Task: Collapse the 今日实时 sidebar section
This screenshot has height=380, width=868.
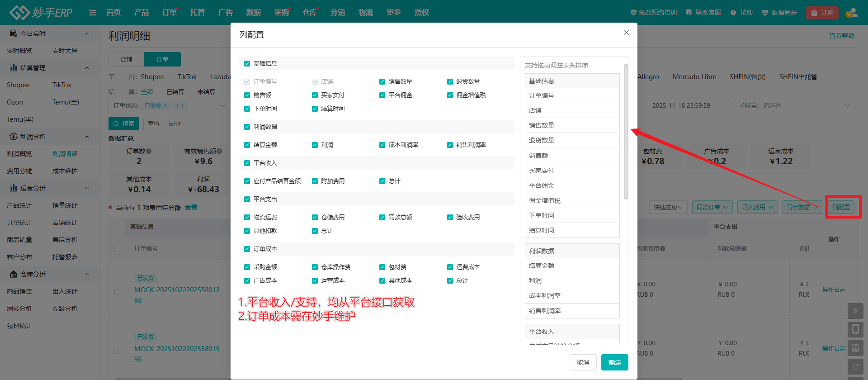Action: [87, 33]
